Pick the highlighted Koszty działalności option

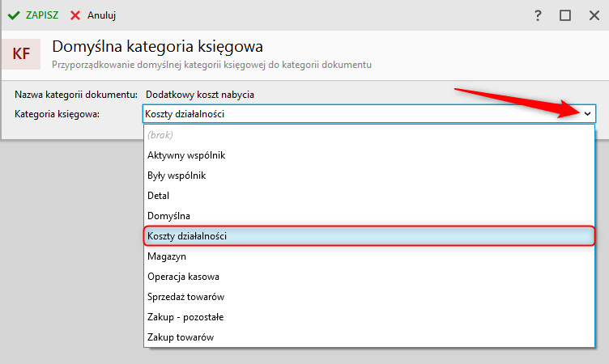[x=369, y=236]
